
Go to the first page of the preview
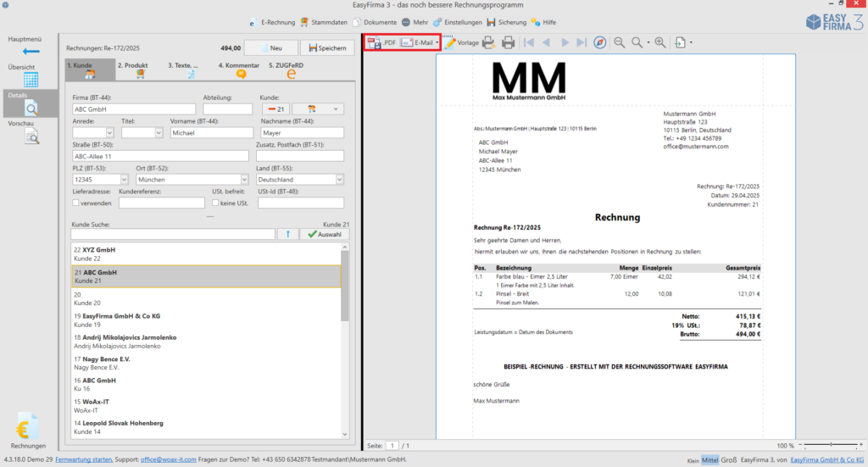(529, 42)
